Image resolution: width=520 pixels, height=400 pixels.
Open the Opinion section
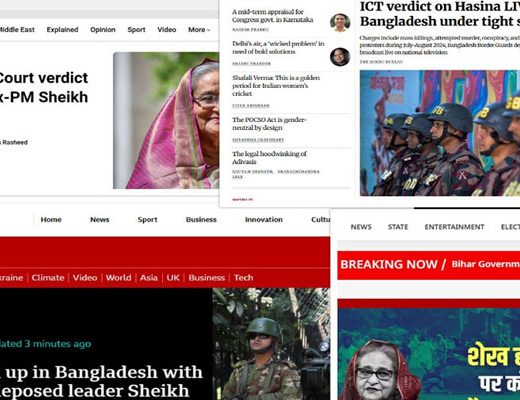(x=103, y=30)
